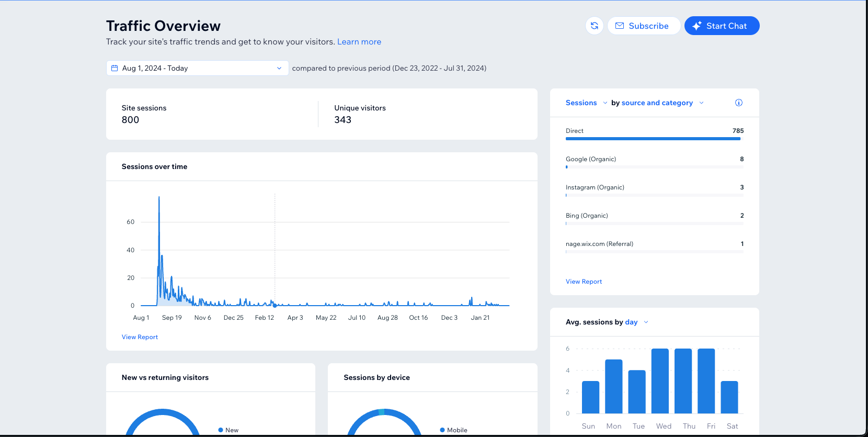This screenshot has width=868, height=437.
Task: Click the Sessions over time heading
Action: click(x=154, y=166)
